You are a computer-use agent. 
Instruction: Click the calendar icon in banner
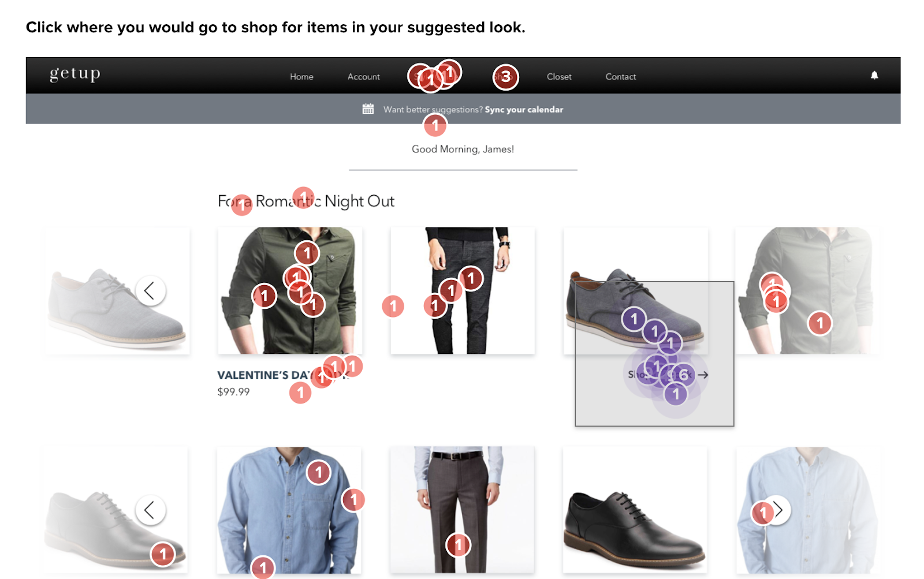[x=368, y=109]
